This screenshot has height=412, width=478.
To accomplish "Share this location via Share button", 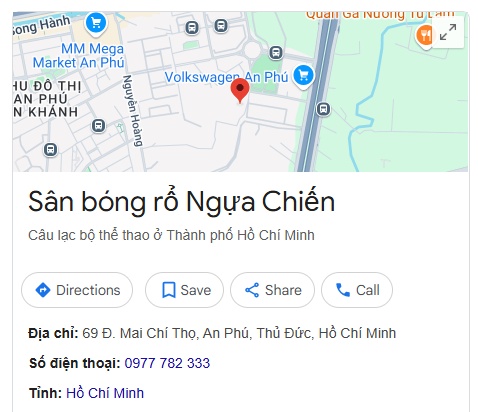I will (x=272, y=290).
